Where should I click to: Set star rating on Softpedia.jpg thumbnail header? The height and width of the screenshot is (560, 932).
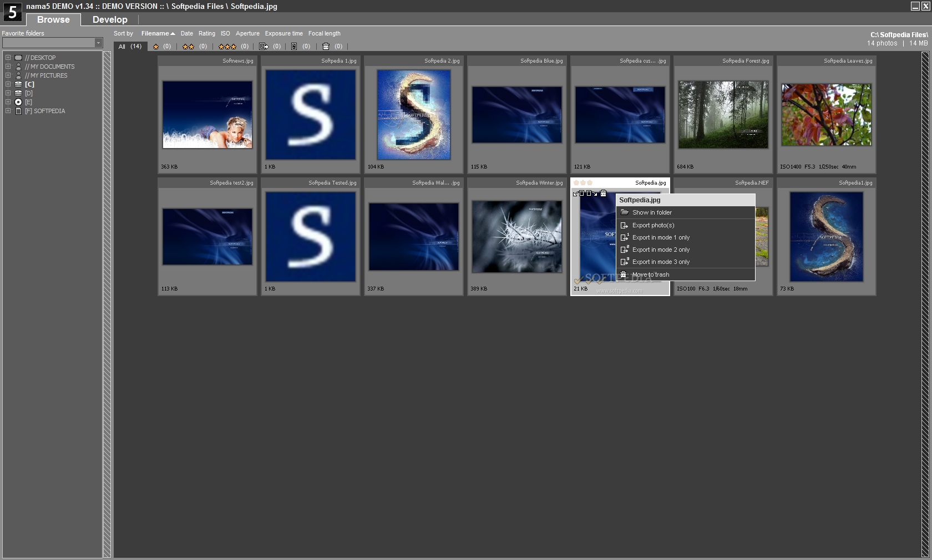coord(583,182)
